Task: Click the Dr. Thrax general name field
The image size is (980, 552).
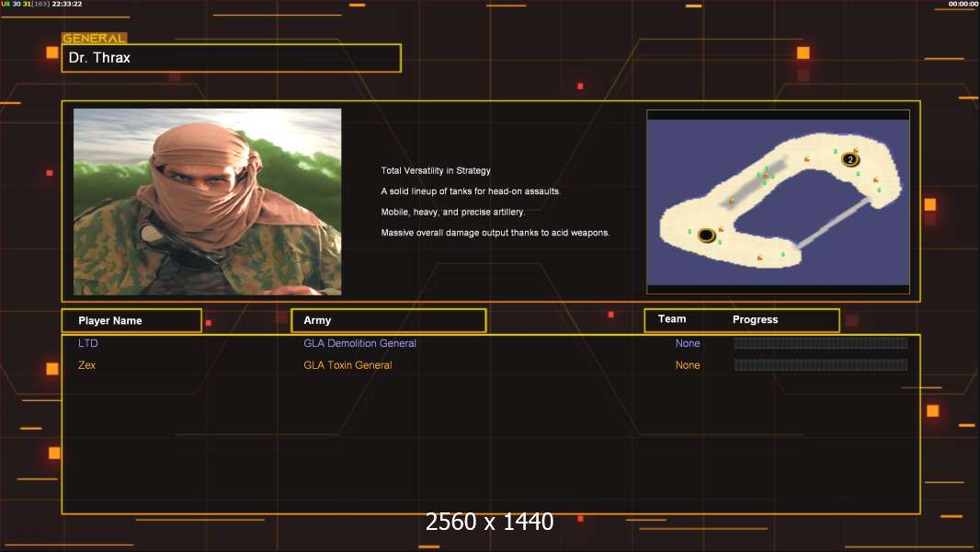Action: [232, 58]
